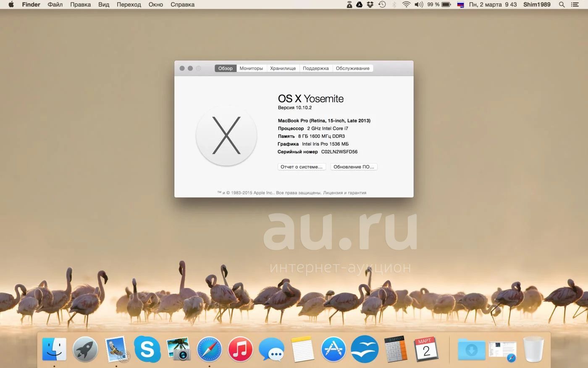The image size is (588, 368).
Task: Open Calculator from the dock
Action: (395, 349)
